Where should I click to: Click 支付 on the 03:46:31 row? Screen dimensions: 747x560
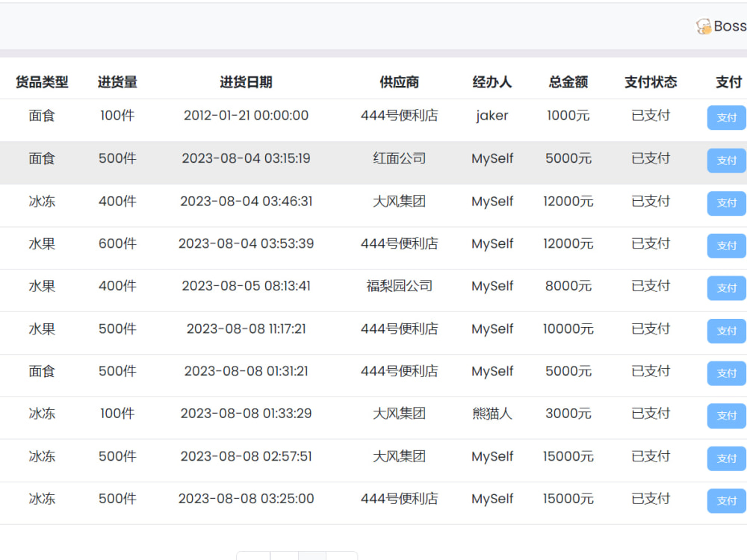[727, 203]
